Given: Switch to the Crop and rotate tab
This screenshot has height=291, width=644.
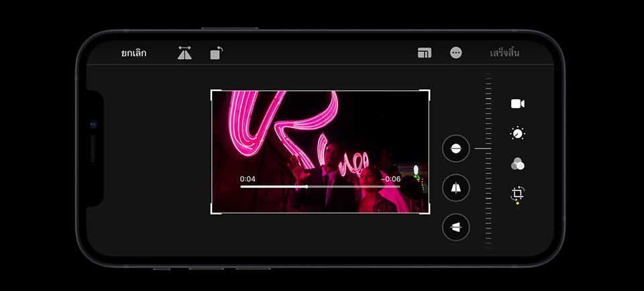Looking at the screenshot, I should tap(517, 194).
